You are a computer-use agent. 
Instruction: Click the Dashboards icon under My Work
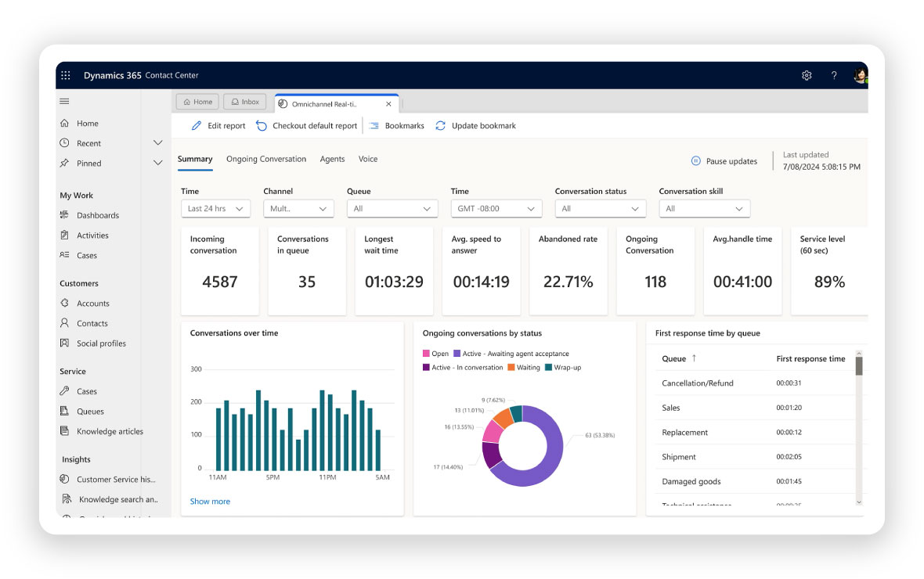64,215
